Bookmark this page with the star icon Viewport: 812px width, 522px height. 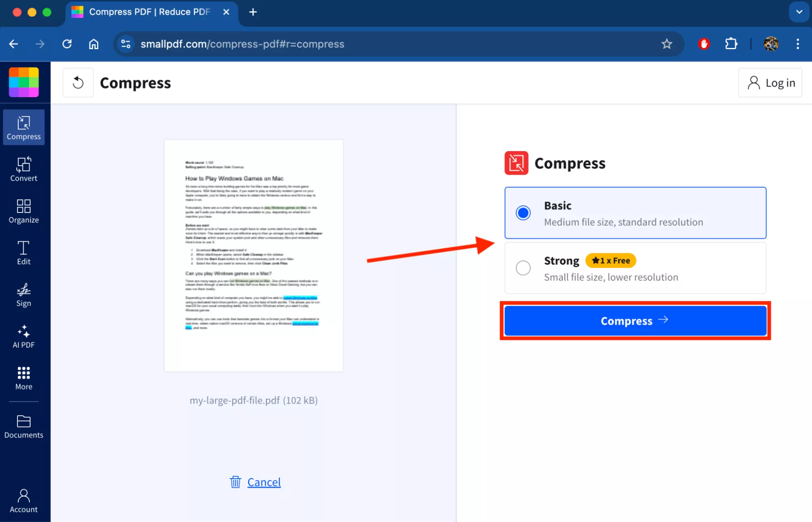667,44
